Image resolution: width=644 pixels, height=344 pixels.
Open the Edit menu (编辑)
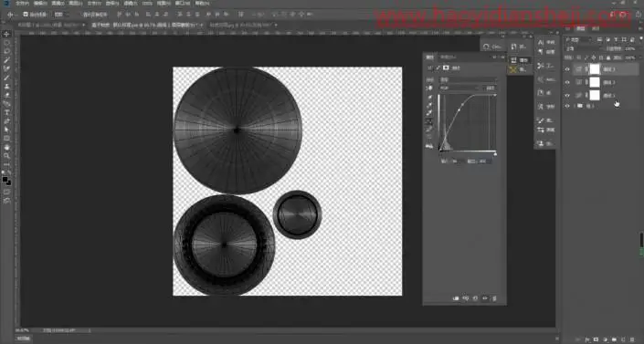pos(40,4)
